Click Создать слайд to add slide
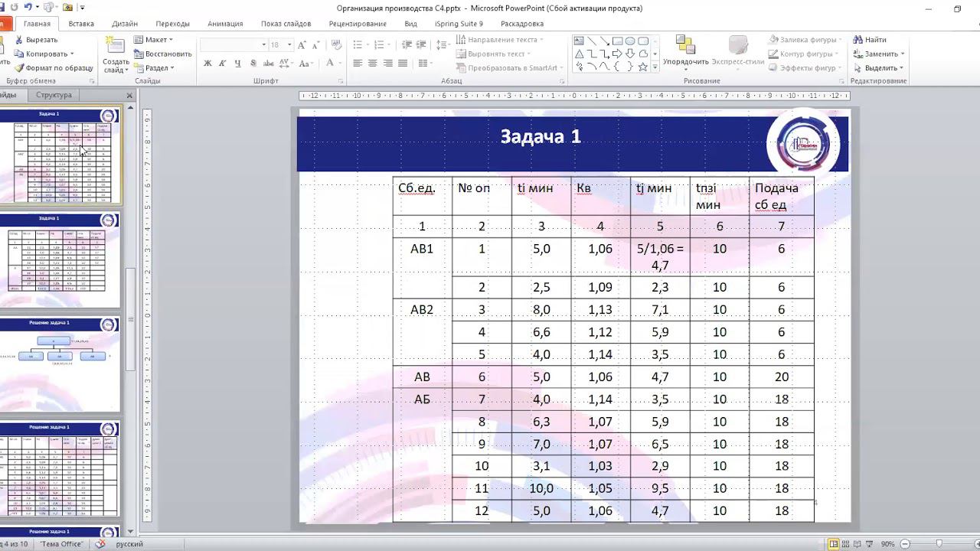The image size is (980, 551). 116,54
